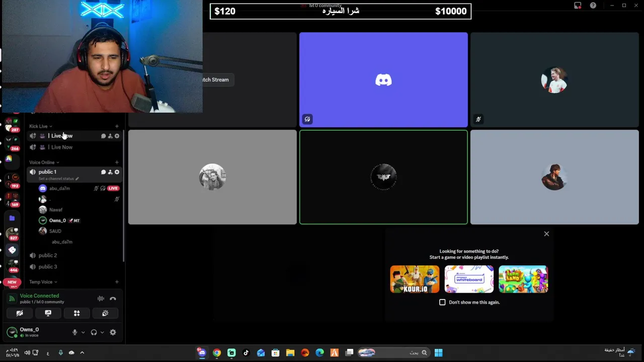Show hidden system tray icons

tap(82, 352)
